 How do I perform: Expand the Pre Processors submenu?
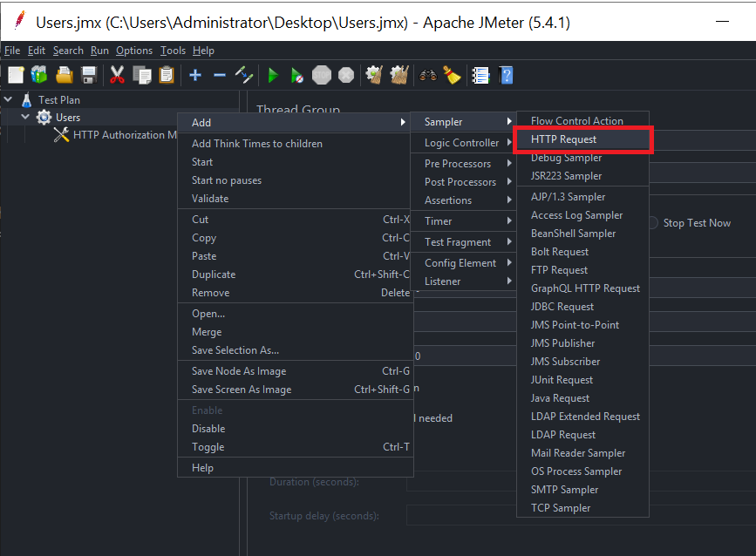pyautogui.click(x=463, y=164)
